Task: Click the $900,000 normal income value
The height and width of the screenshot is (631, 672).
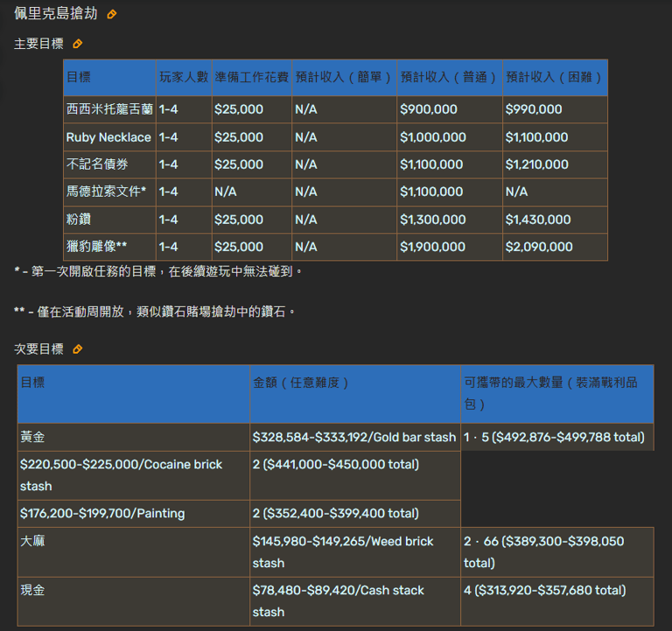Action: click(429, 109)
